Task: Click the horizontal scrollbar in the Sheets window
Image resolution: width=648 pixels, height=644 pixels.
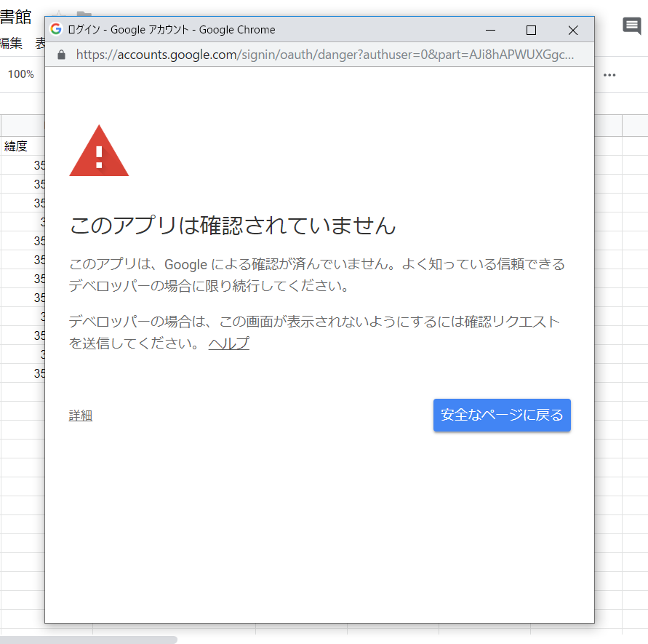Action: [89, 640]
